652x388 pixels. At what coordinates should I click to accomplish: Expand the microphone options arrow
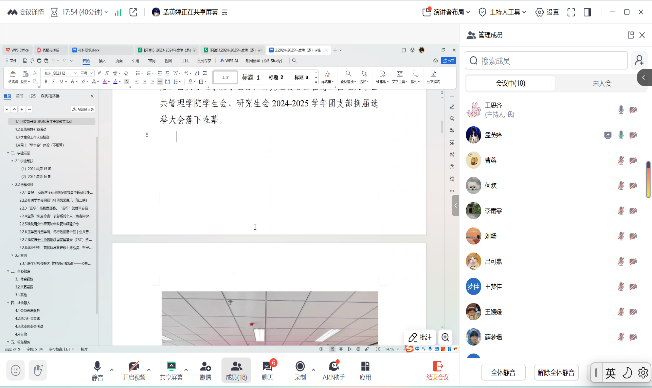111,369
